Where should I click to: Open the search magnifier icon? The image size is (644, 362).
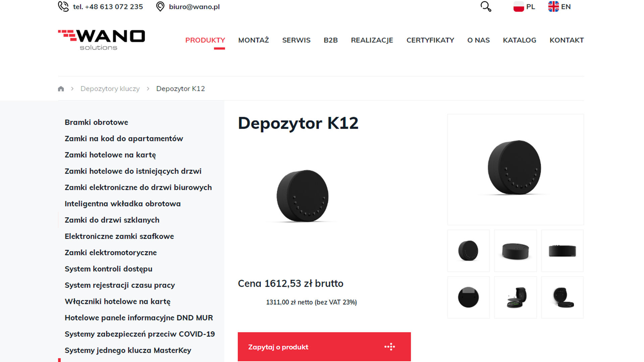[486, 7]
